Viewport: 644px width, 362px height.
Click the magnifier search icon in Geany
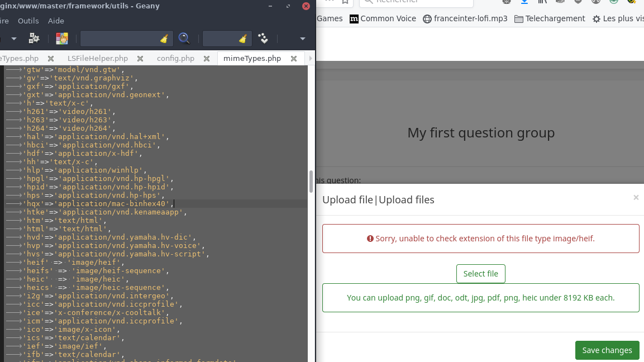(184, 38)
